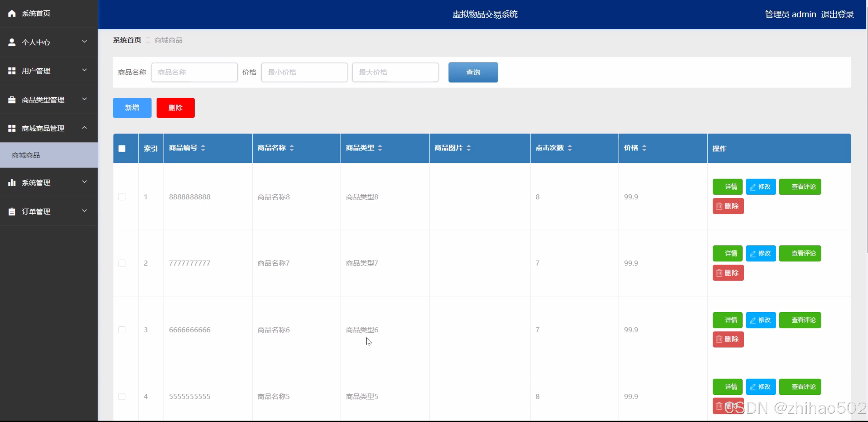The width and height of the screenshot is (868, 422).
Task: Click the home icon beside 系统首页
Action: (12, 13)
